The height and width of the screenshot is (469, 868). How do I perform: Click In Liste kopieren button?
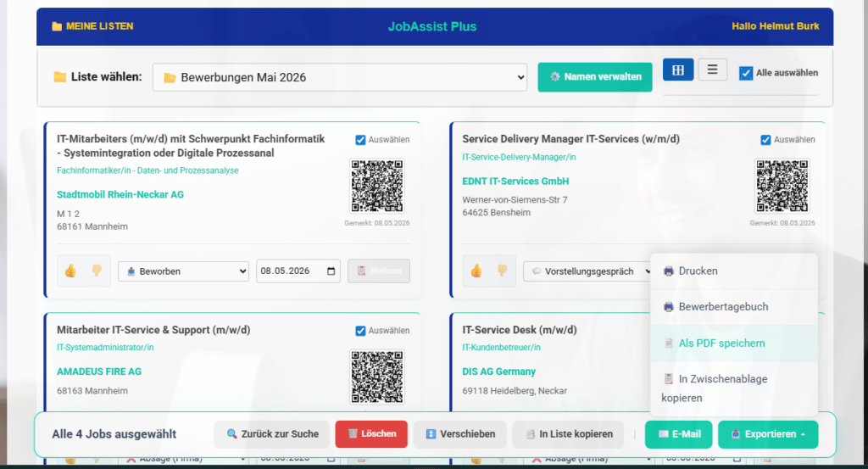coord(569,434)
